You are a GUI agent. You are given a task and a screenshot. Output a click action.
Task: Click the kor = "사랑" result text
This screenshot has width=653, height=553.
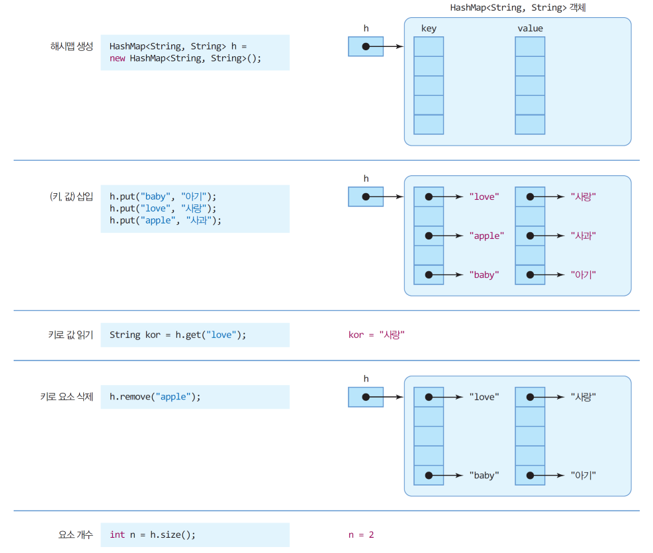click(x=376, y=335)
